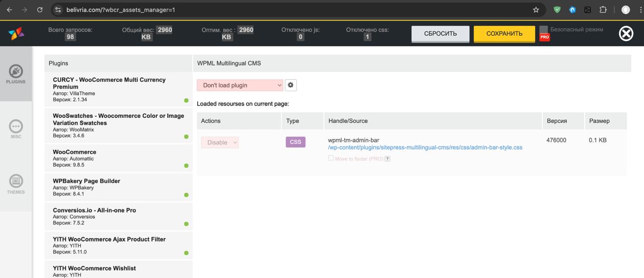The height and width of the screenshot is (278, 644).
Task: Select WooSwatches Color or Image Variation Swatches
Action: point(118,126)
